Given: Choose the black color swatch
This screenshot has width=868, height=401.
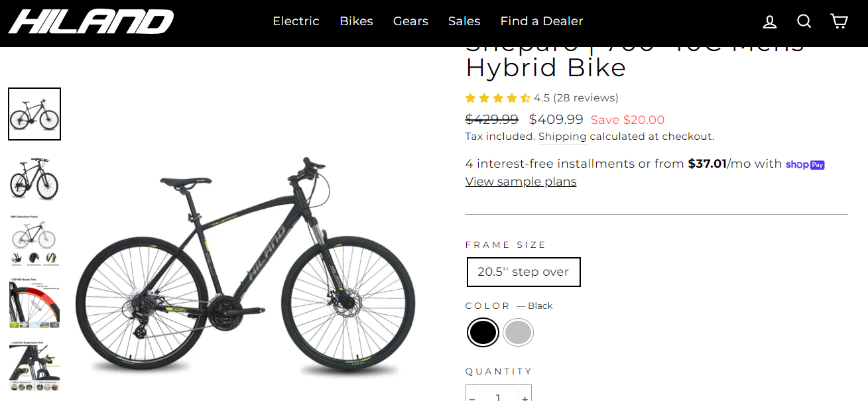Looking at the screenshot, I should pos(483,333).
